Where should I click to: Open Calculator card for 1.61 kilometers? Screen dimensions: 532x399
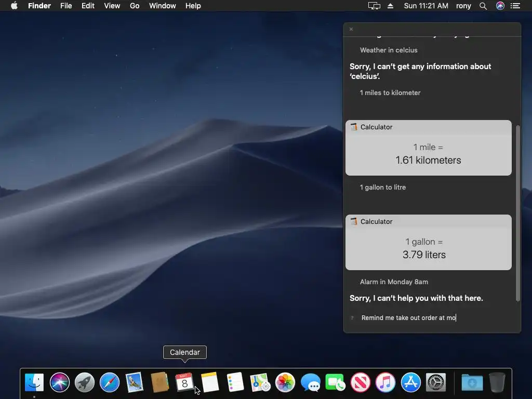coord(429,148)
